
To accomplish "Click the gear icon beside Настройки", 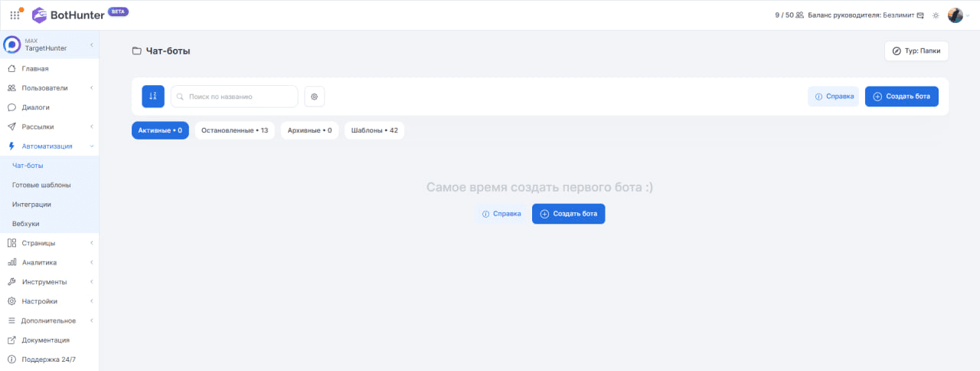I will 11,301.
